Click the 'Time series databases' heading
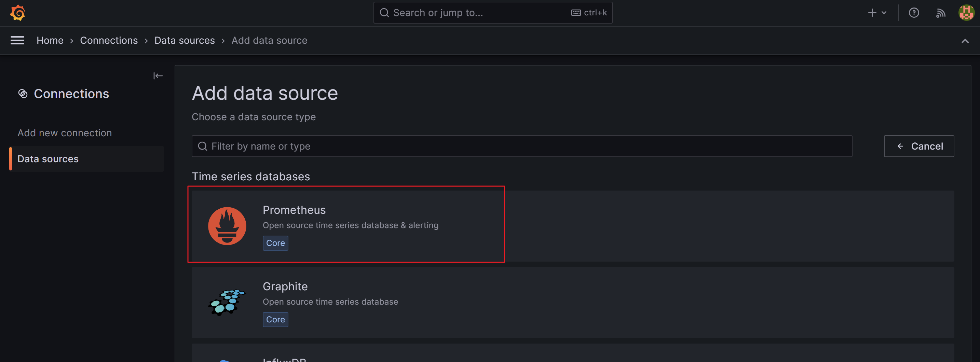Image resolution: width=980 pixels, height=362 pixels. click(x=251, y=177)
